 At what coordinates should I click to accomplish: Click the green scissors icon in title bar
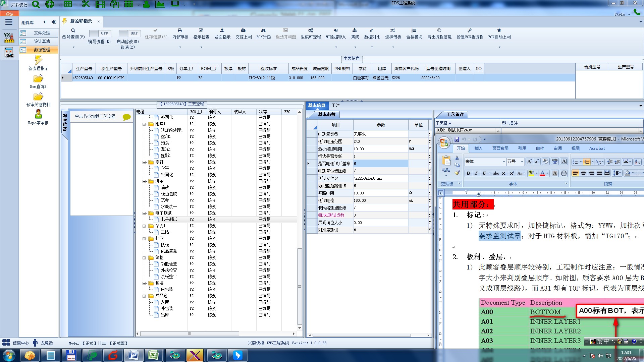tap(86, 4)
